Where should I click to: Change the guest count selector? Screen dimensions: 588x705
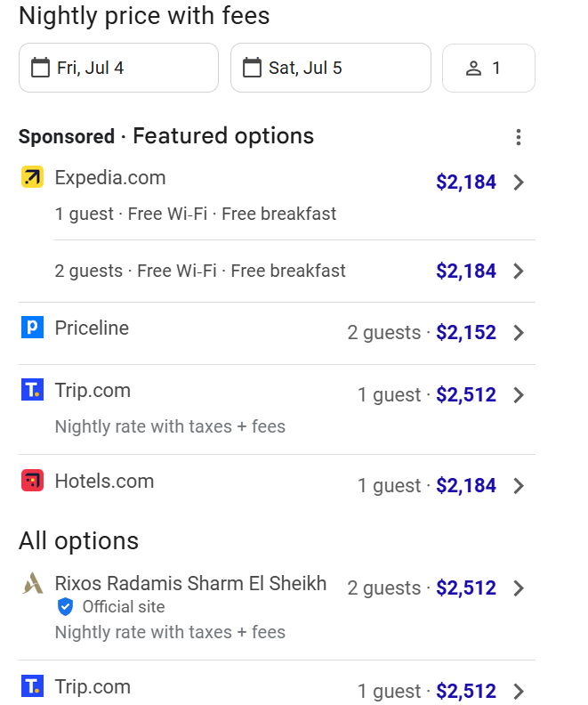click(x=488, y=68)
